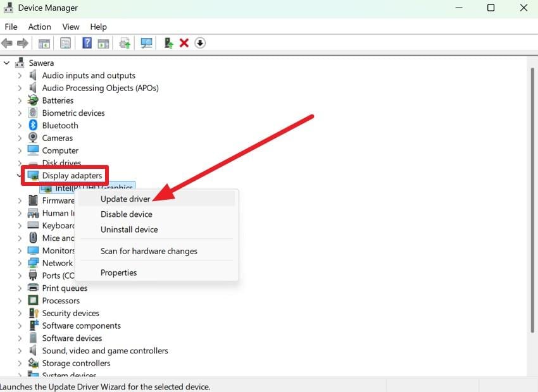Select Disable device in the context menu

[126, 214]
